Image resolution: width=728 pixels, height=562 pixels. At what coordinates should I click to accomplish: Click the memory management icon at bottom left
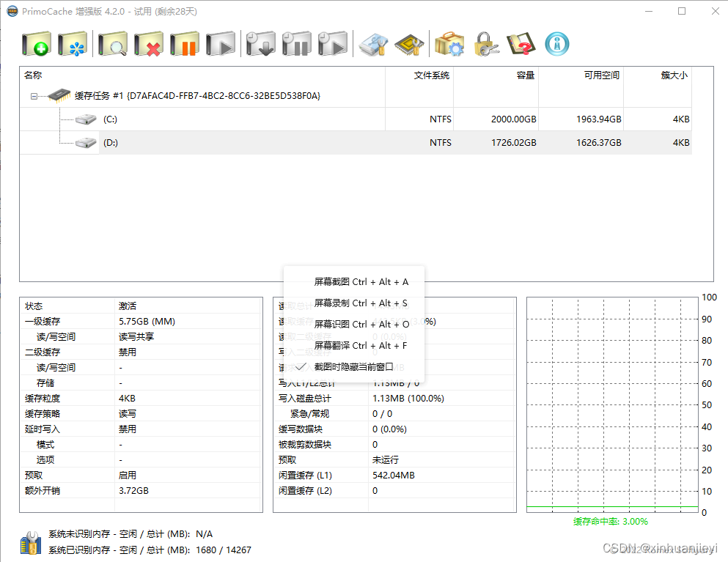(x=31, y=542)
